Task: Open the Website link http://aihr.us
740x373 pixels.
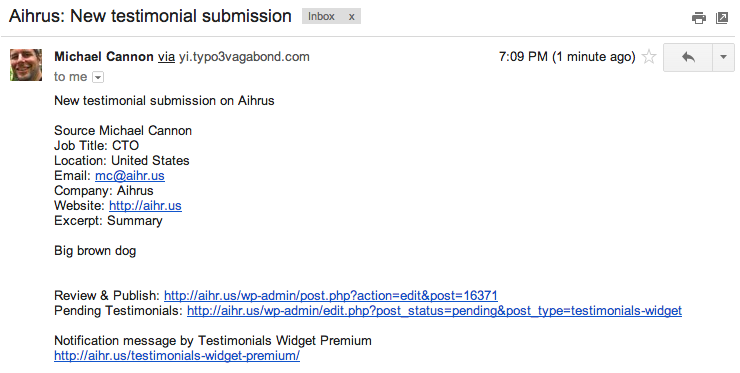Action: point(145,206)
